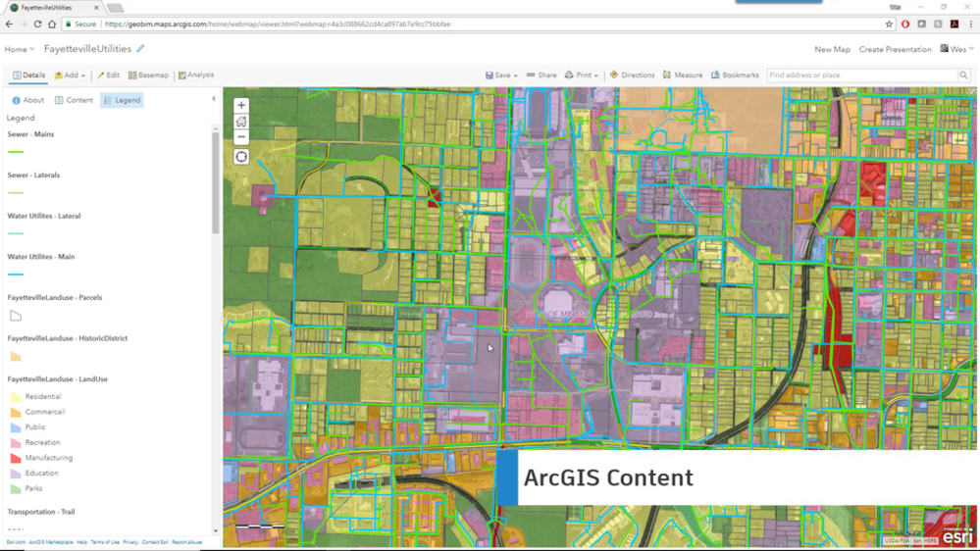This screenshot has width=980, height=551.
Task: Switch to the About tab
Action: 27,100
